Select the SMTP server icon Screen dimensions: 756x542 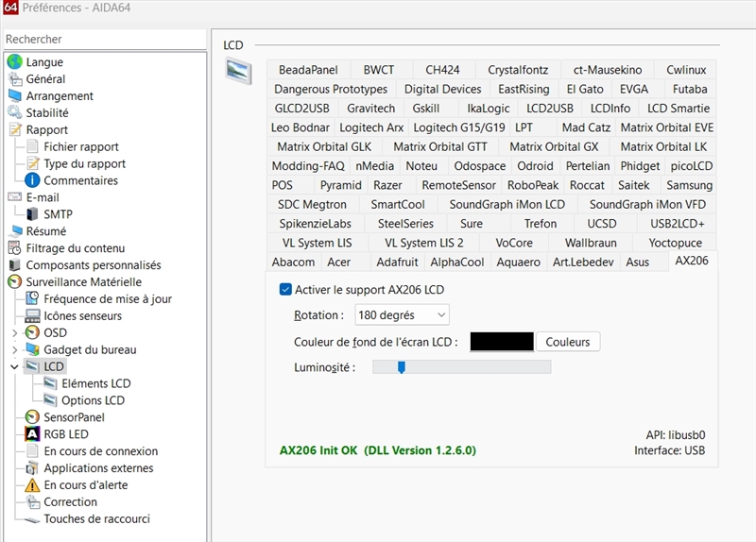32,214
